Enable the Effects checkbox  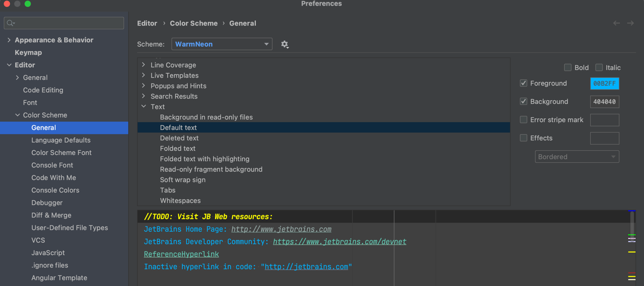click(524, 138)
